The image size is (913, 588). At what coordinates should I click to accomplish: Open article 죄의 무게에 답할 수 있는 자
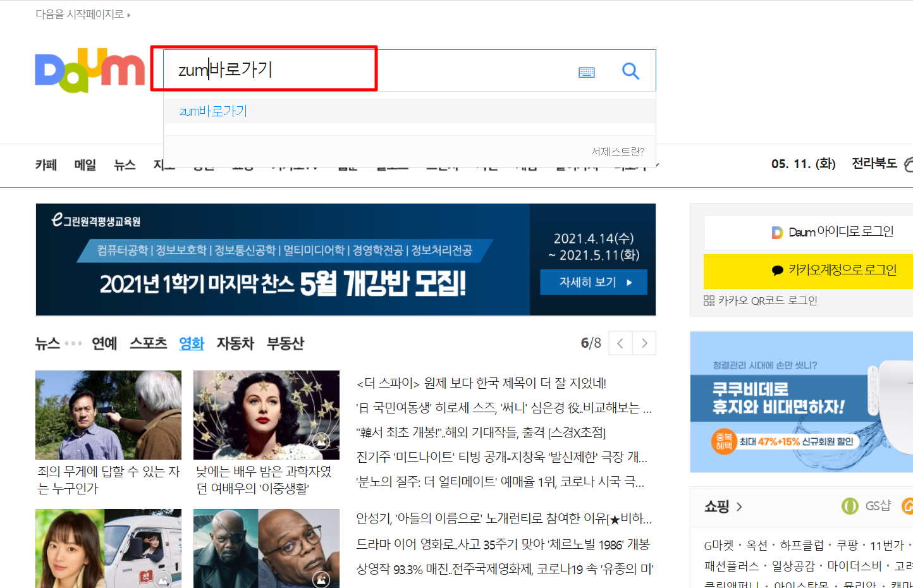pos(108,480)
